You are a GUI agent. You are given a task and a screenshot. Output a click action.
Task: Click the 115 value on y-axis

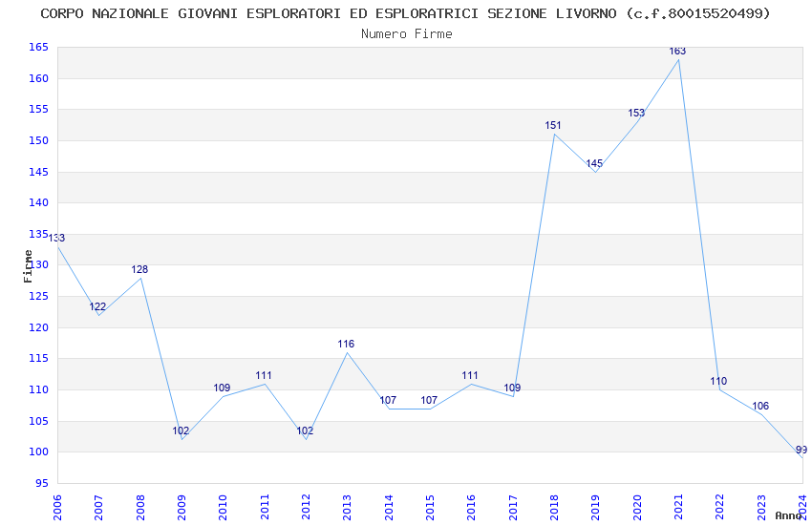click(x=38, y=359)
